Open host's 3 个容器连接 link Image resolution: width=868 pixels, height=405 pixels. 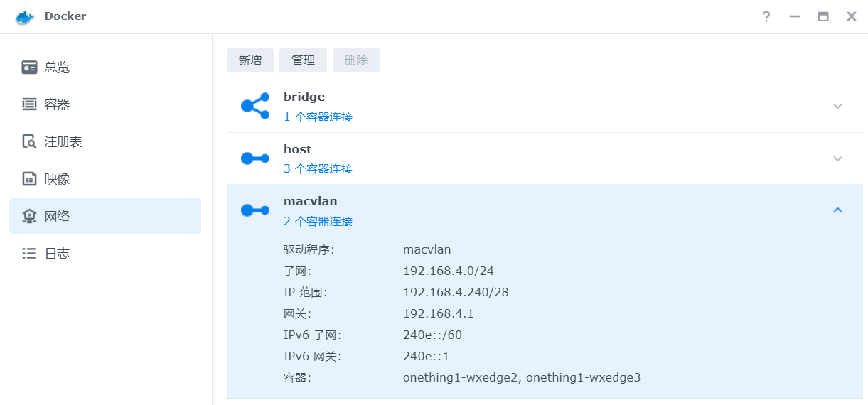318,169
